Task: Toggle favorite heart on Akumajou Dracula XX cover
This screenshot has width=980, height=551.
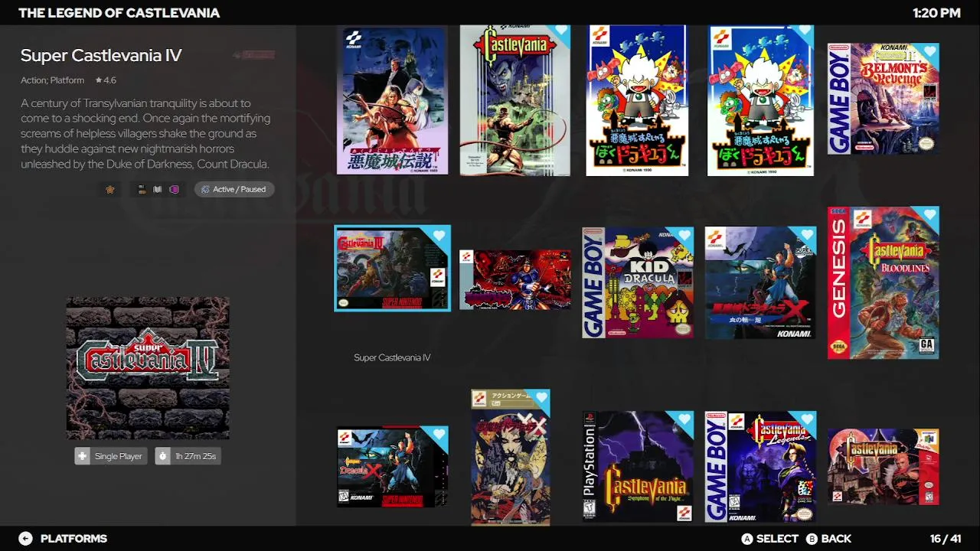Action: 541,398
